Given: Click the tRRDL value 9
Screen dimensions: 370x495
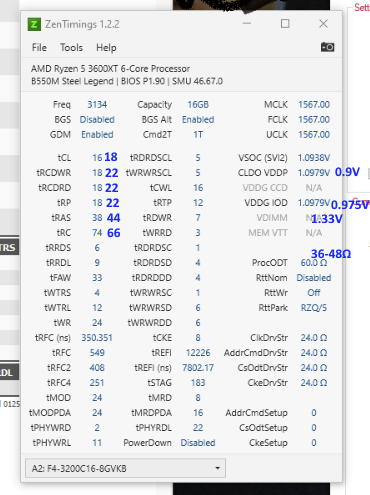Looking at the screenshot, I should [97, 263].
